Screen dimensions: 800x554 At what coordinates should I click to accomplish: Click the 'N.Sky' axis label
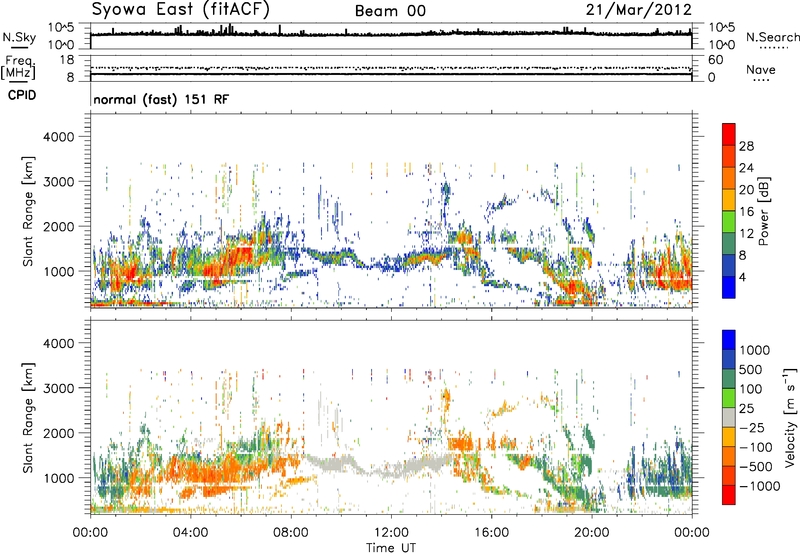click(x=19, y=37)
